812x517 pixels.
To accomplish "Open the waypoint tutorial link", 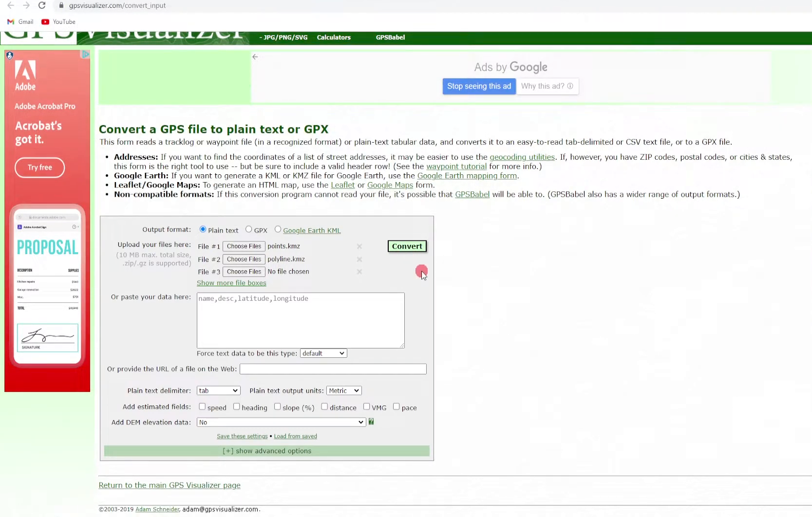I will 456,166.
